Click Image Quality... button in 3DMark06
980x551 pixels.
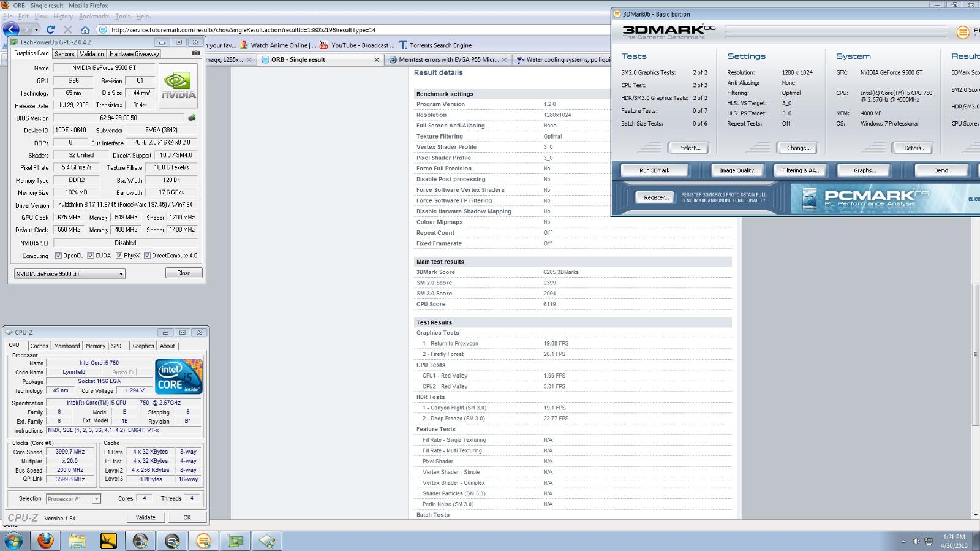click(739, 170)
